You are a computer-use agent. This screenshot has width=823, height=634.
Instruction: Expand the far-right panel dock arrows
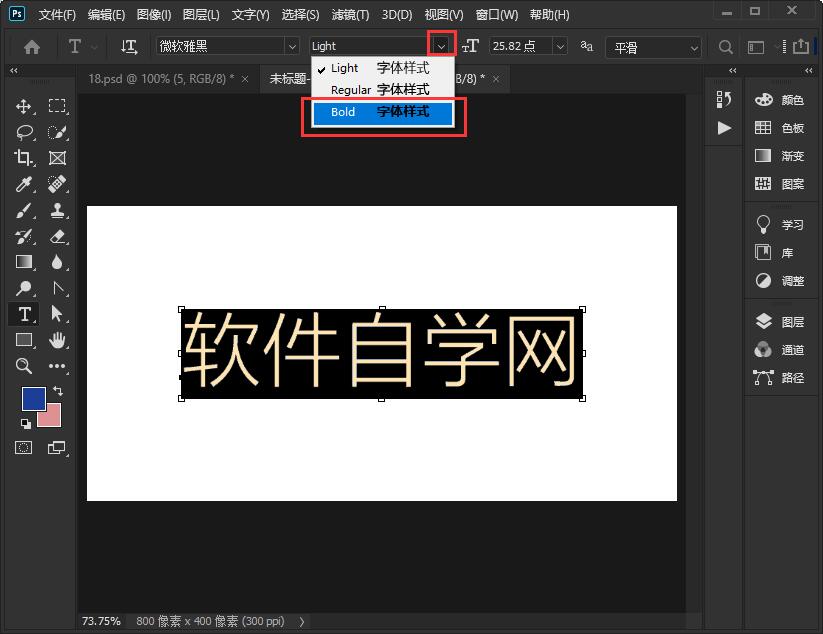808,70
